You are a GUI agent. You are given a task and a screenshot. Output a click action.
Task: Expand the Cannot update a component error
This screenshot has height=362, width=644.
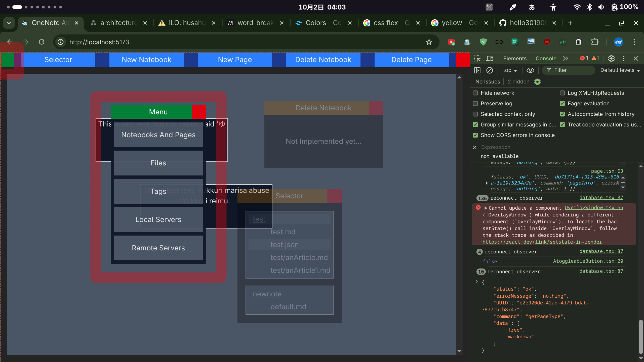[x=486, y=208]
